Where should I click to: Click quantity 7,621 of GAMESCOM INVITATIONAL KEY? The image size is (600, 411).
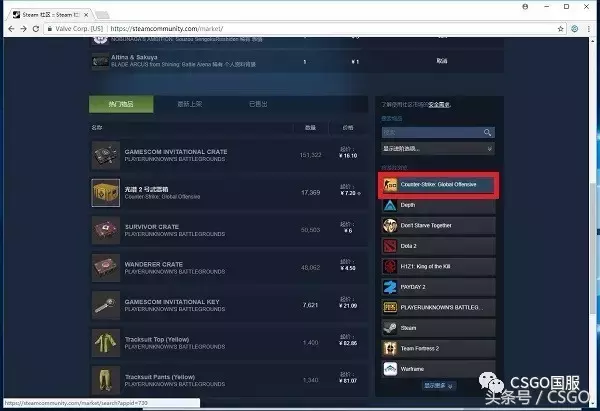(x=310, y=305)
